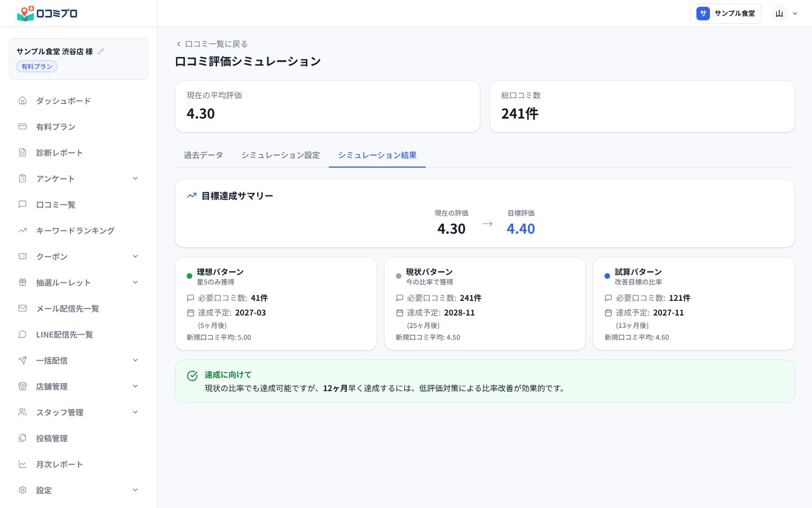Open 投稿管理 sidebar link
812x508 pixels.
(78, 438)
